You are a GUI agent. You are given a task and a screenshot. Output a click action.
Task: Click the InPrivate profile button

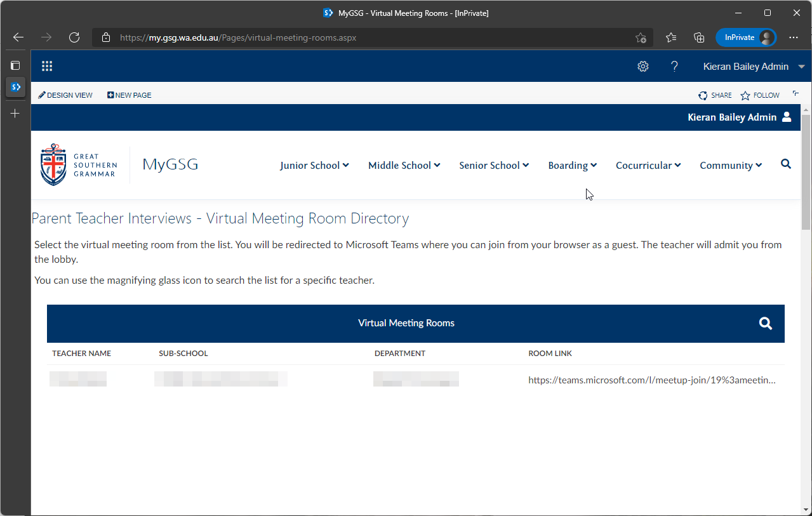(746, 37)
